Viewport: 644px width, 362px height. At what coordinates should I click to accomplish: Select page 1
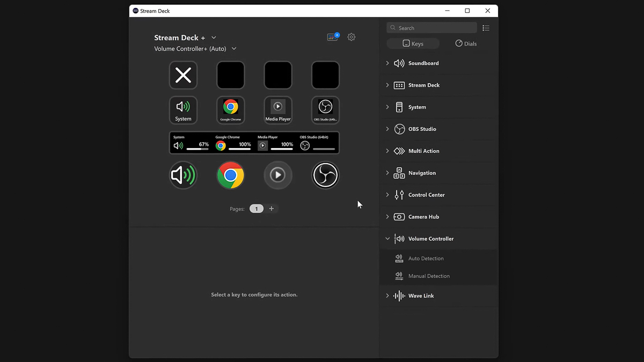click(x=257, y=209)
